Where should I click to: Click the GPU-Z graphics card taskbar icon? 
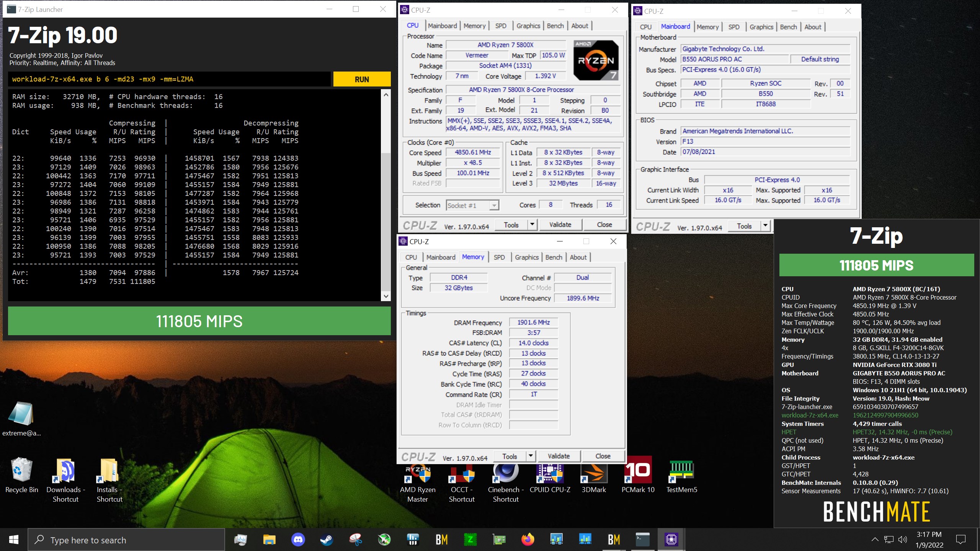[499, 540]
